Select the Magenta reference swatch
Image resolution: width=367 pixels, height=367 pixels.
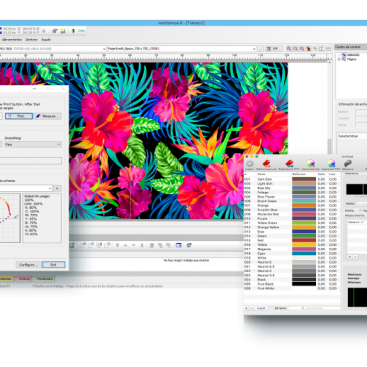[x=304, y=249]
